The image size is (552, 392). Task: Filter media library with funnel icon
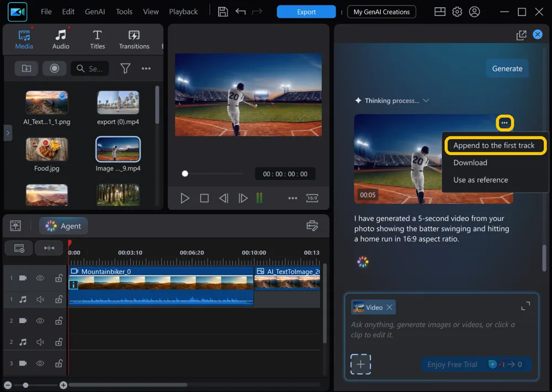click(x=125, y=68)
